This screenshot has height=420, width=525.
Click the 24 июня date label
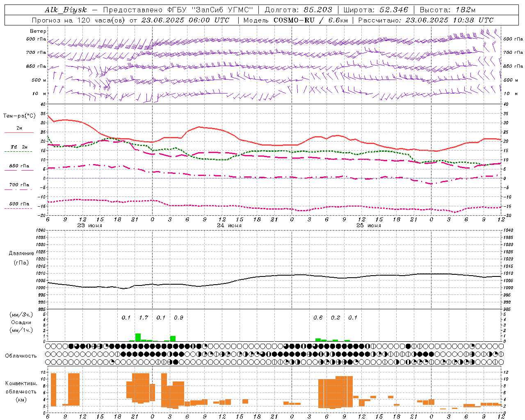[x=229, y=226]
